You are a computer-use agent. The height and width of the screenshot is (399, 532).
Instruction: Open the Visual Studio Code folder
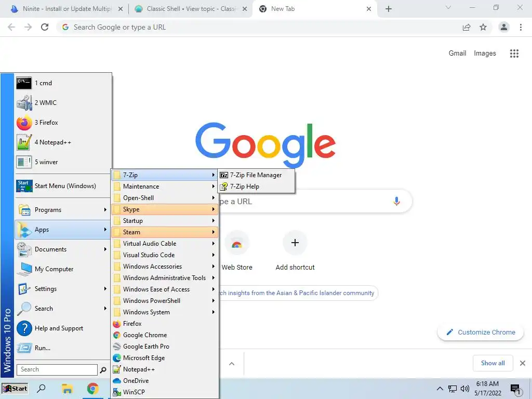[165, 255]
